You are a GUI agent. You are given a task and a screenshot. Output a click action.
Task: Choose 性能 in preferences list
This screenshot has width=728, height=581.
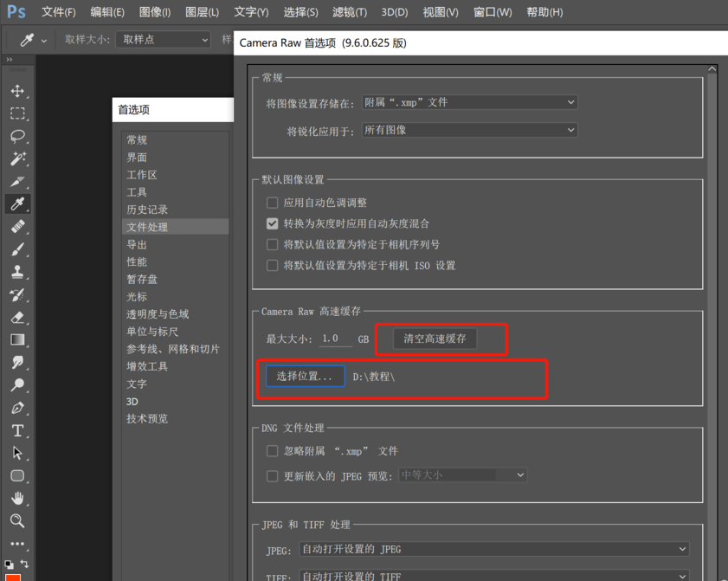tap(137, 261)
